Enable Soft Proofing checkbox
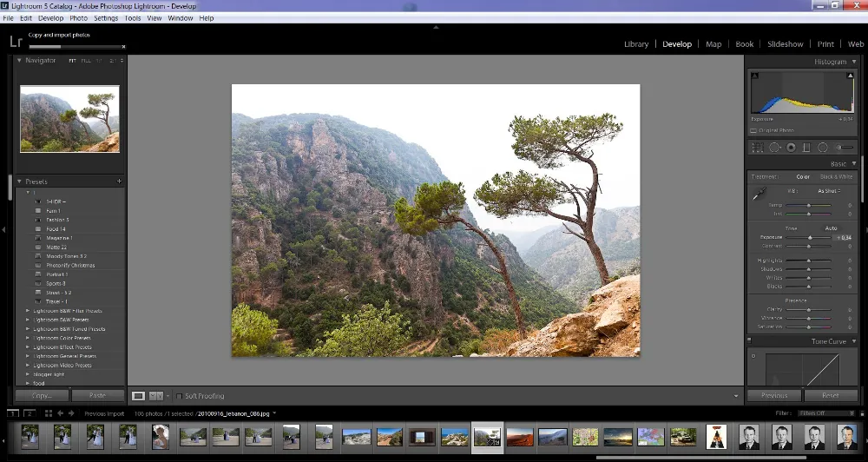Screen dimensions: 868x462 click(x=179, y=396)
